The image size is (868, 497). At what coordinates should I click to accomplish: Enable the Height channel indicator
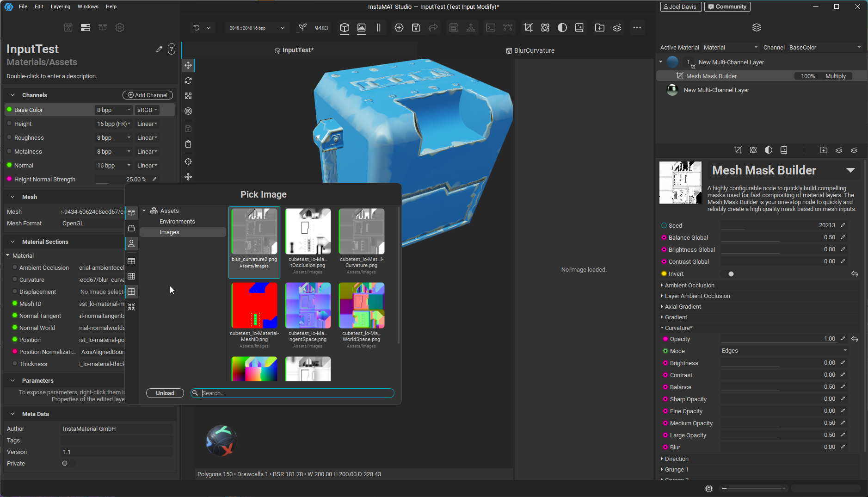(9, 124)
